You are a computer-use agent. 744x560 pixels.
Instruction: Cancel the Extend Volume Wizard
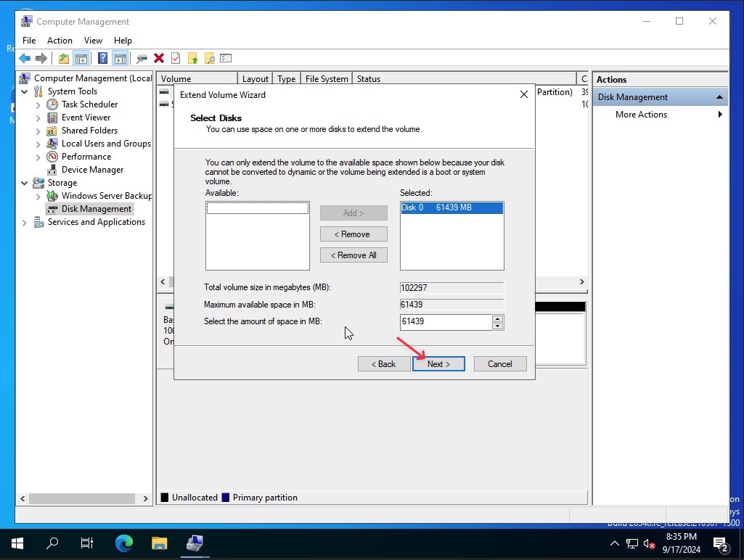[500, 364]
